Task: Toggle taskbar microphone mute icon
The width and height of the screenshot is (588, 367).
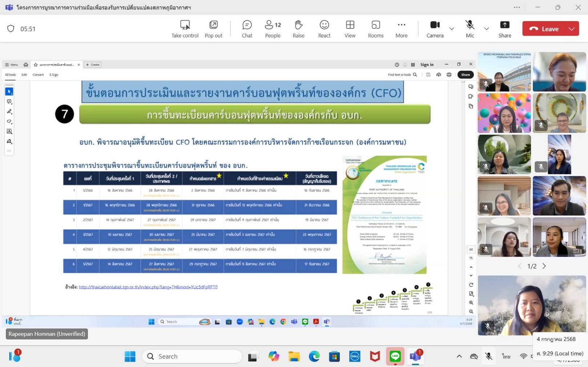Action: (x=489, y=356)
